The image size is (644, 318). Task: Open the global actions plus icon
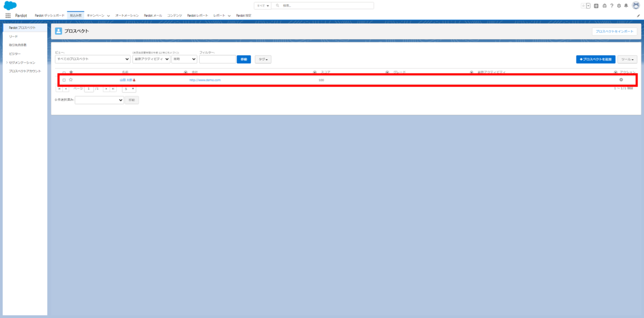click(x=596, y=5)
